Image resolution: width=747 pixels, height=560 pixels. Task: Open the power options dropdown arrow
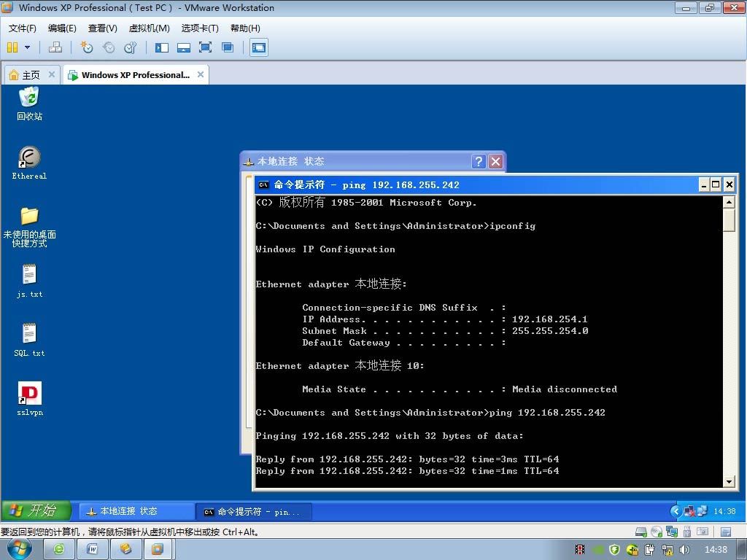(x=27, y=47)
